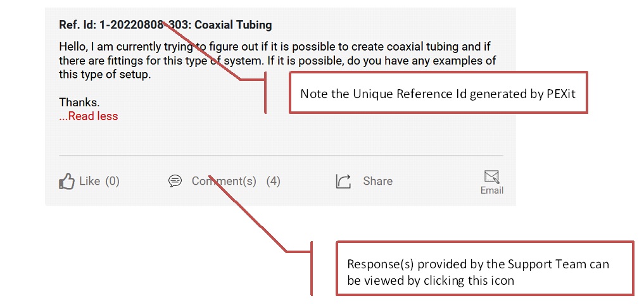Click the comment count (4)

pos(273,181)
